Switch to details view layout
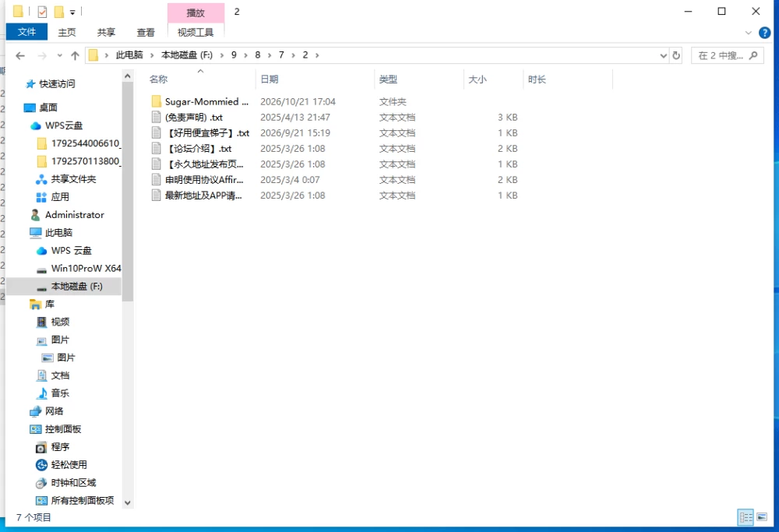 pyautogui.click(x=746, y=517)
